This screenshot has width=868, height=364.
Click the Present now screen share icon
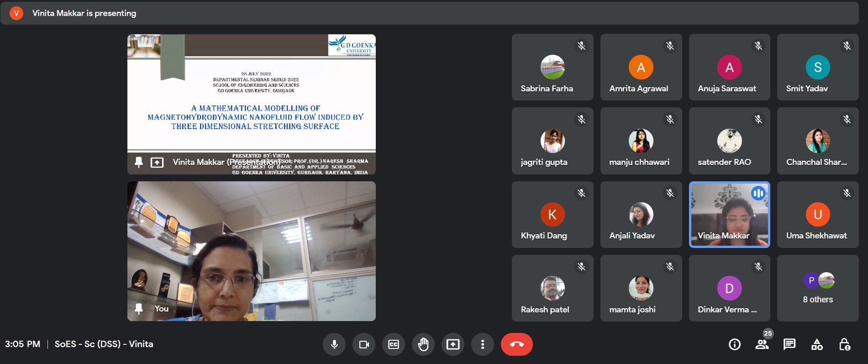click(453, 344)
